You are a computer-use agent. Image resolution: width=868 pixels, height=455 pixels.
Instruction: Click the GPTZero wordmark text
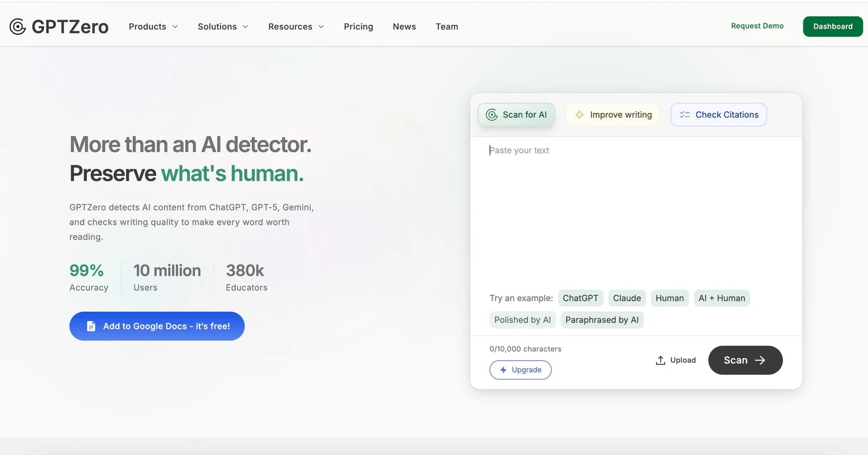[x=70, y=27]
